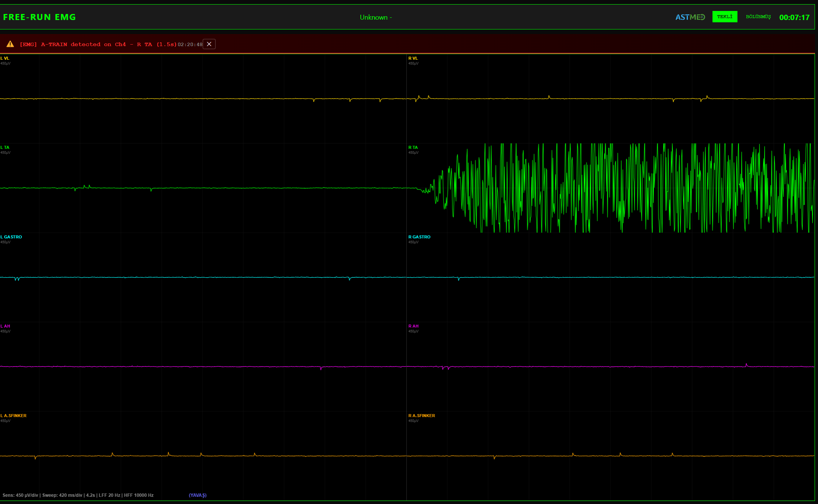
Task: Click the R TA channel label
Action: 413,147
